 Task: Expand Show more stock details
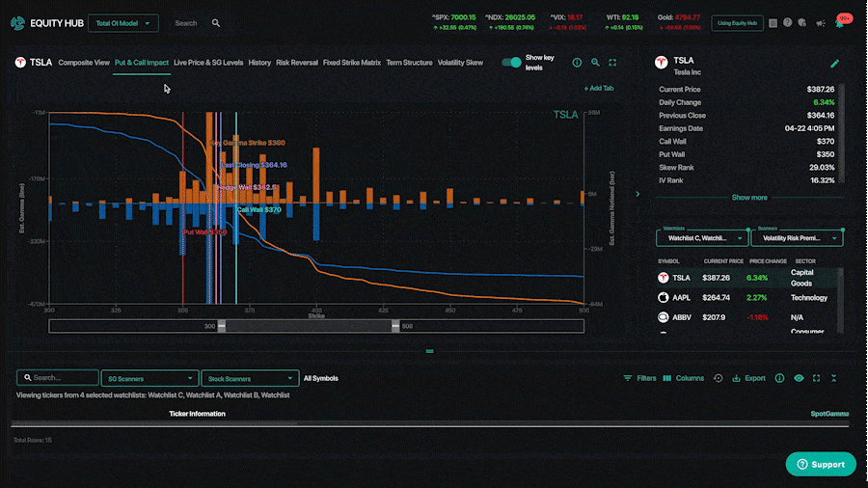(749, 198)
